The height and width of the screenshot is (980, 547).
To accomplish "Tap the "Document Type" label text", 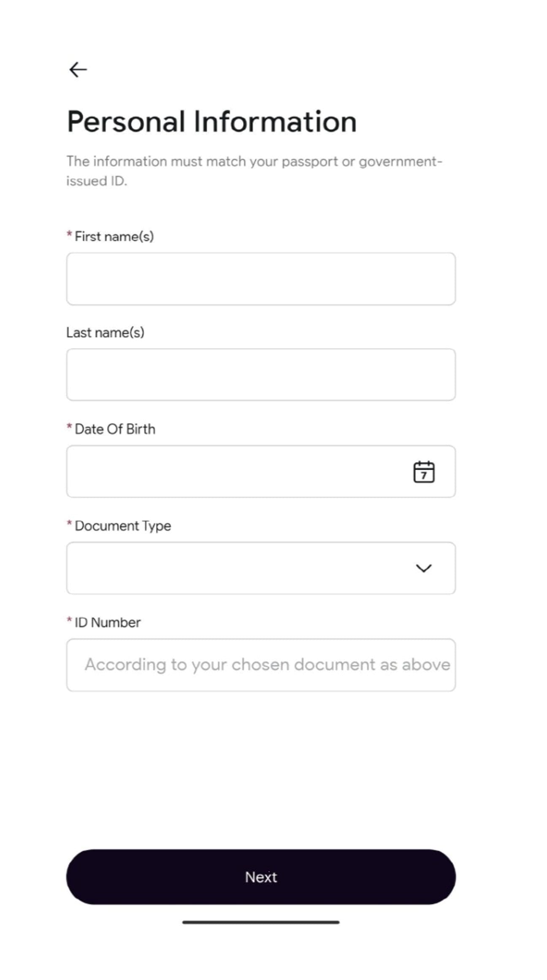I will pyautogui.click(x=123, y=526).
